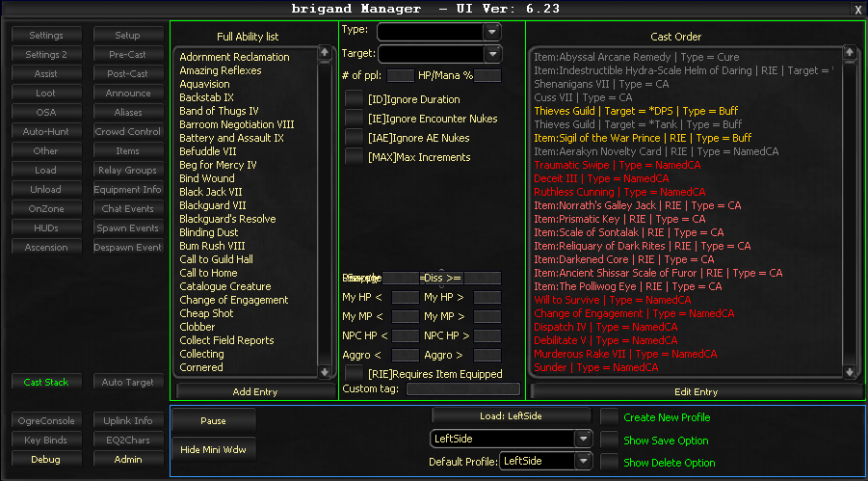Click the Pause button
868x481 pixels.
(213, 420)
